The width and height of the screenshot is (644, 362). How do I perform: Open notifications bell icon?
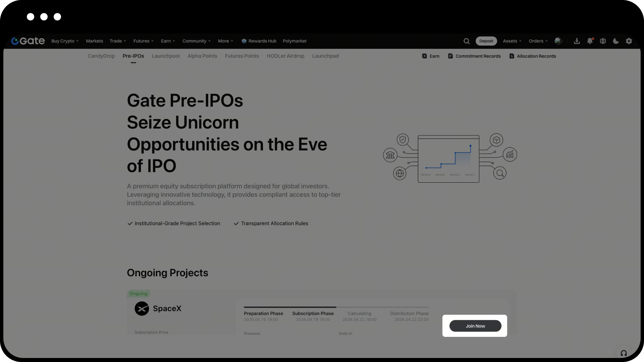point(590,41)
